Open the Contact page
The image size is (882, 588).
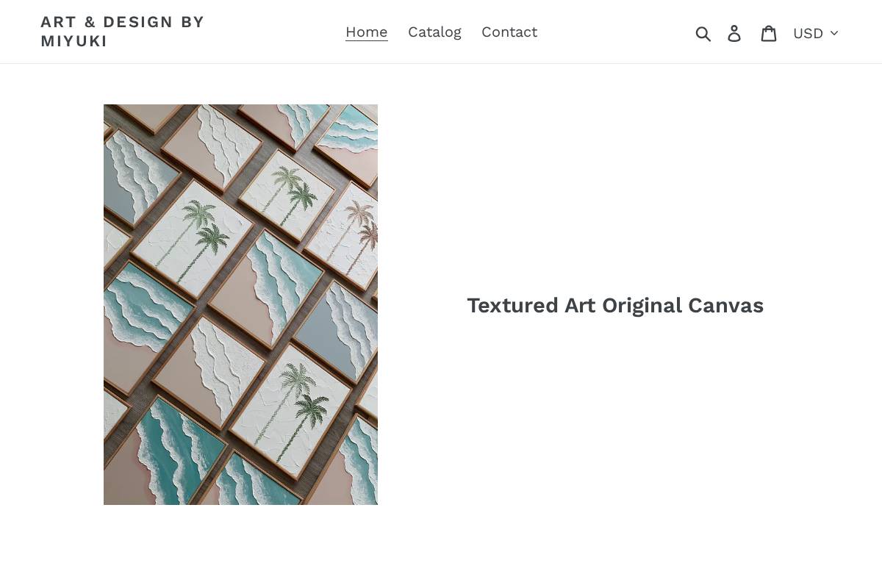(x=509, y=32)
